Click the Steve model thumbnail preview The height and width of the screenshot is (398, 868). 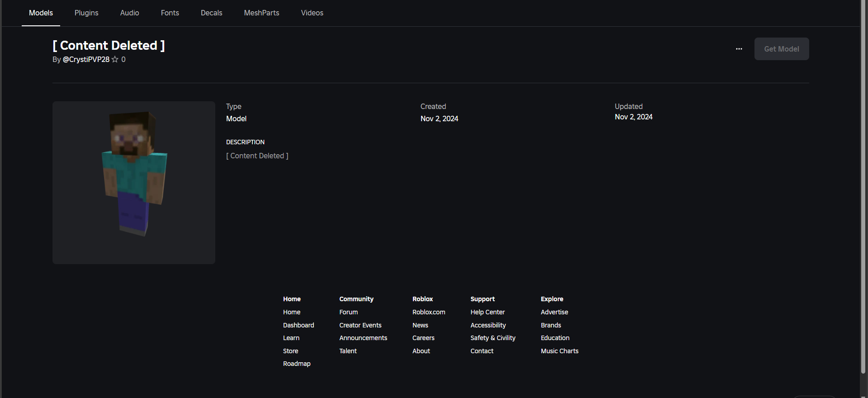point(134,183)
